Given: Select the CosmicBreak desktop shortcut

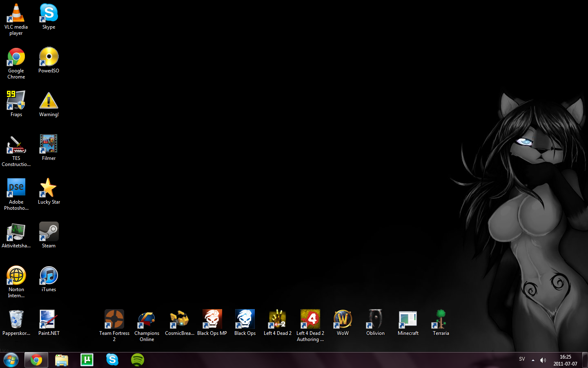Looking at the screenshot, I should (x=180, y=323).
